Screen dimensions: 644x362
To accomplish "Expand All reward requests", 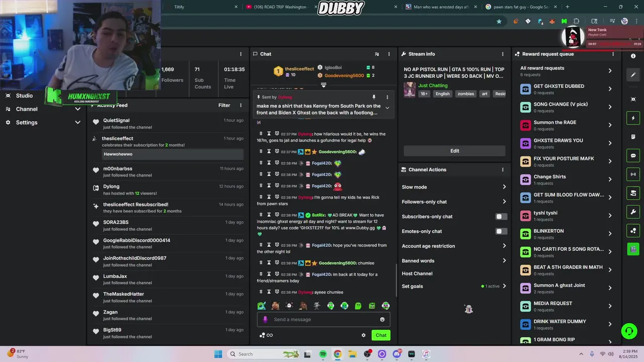I will point(567,71).
